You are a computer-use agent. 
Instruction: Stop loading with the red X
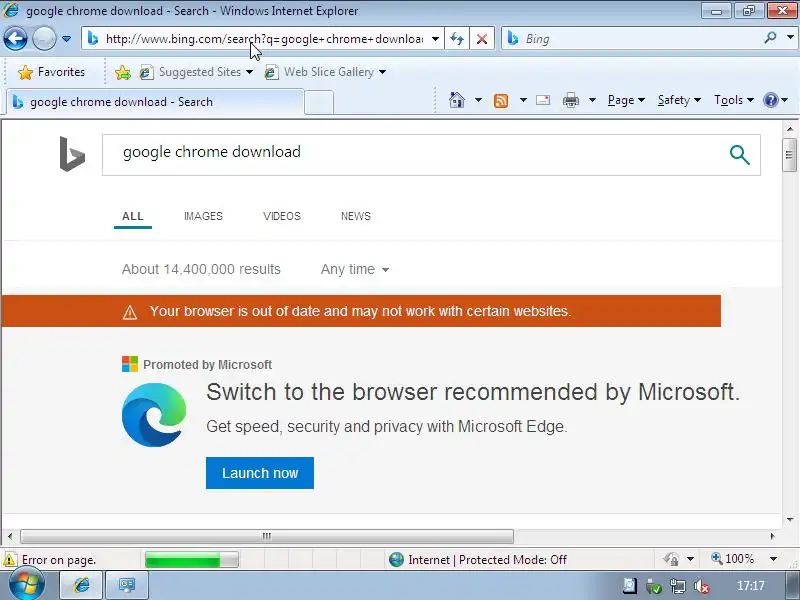coord(482,39)
